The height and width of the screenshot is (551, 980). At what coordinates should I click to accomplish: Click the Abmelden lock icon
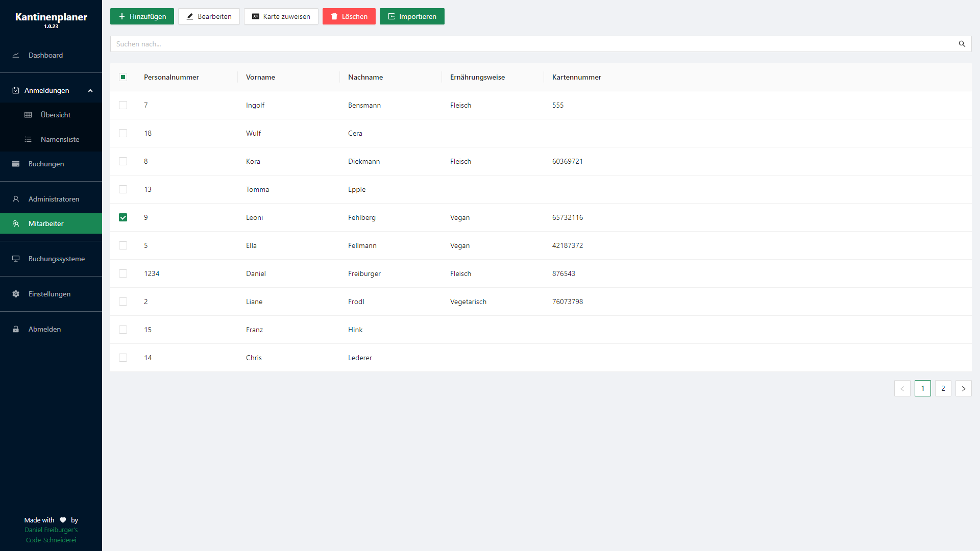click(16, 329)
